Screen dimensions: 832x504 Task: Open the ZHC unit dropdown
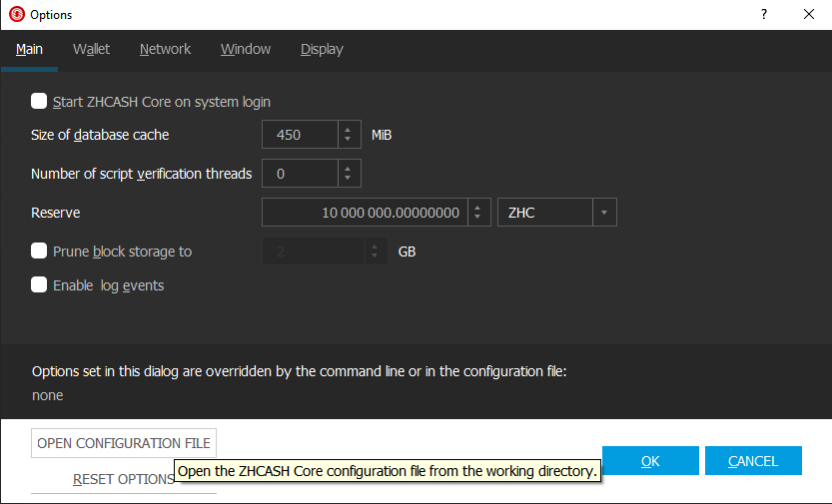556,212
